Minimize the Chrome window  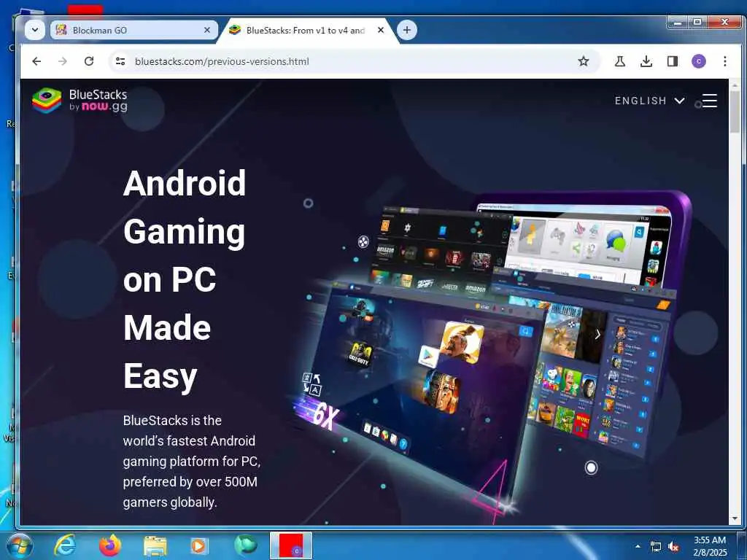(x=678, y=22)
